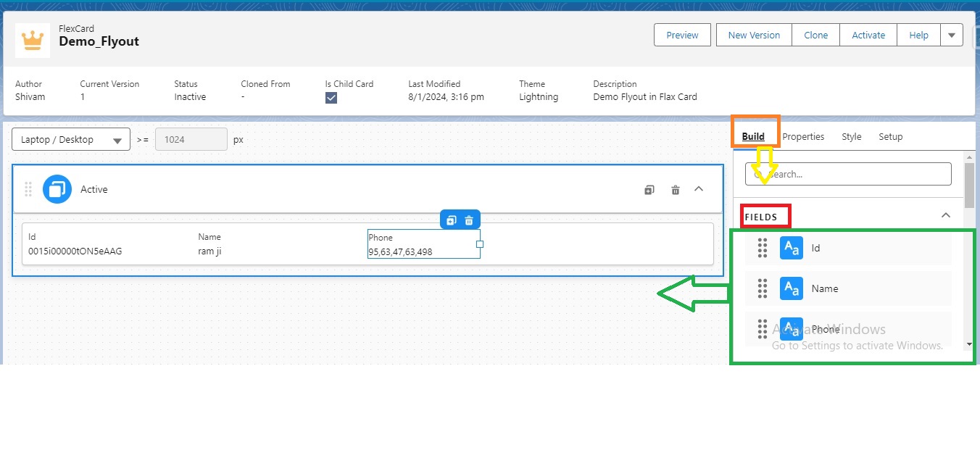Click the FlexCard crown icon
980x458 pixels.
33,41
